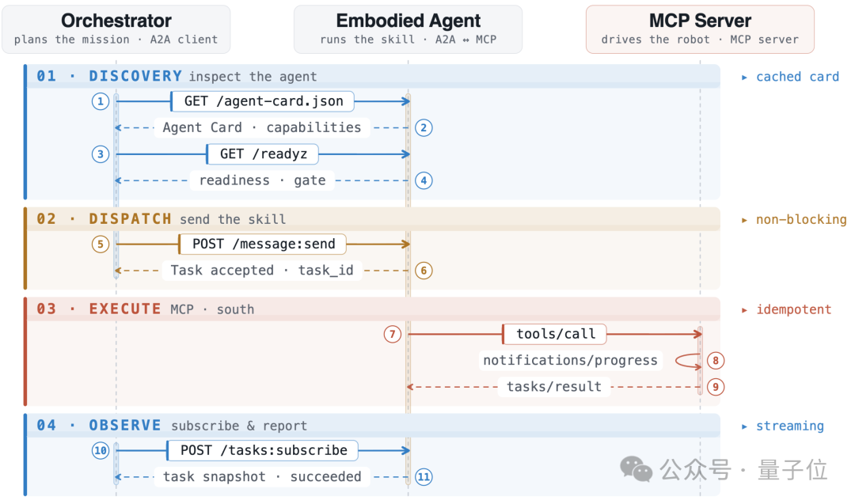Viewport: 855px width, 504px height.
Task: Click the step 10 circled marker
Action: 101,451
